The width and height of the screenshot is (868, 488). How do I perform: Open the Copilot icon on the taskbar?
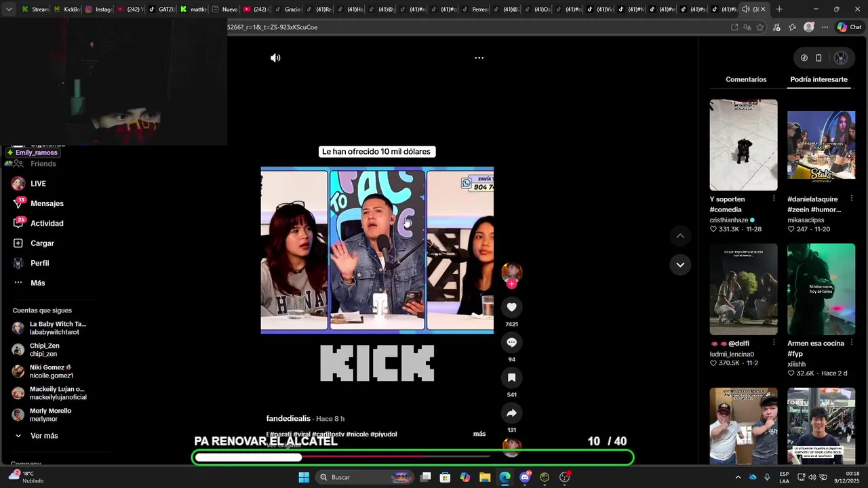pyautogui.click(x=465, y=477)
